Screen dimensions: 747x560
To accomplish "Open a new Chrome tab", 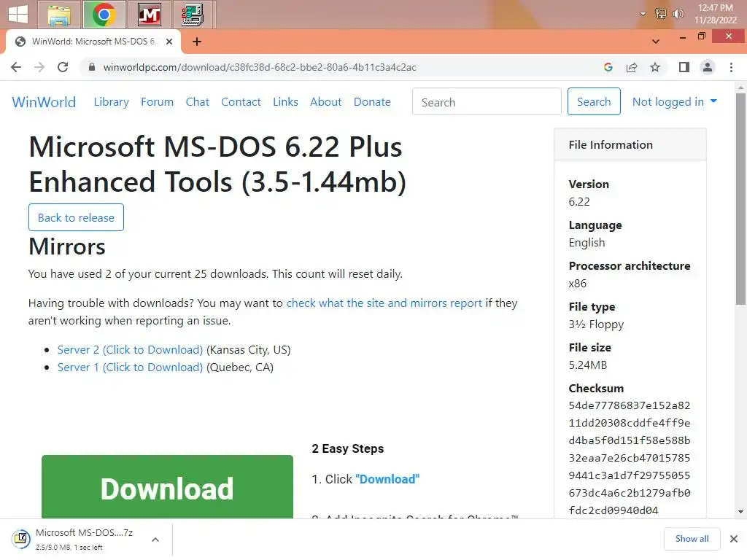I will point(197,42).
